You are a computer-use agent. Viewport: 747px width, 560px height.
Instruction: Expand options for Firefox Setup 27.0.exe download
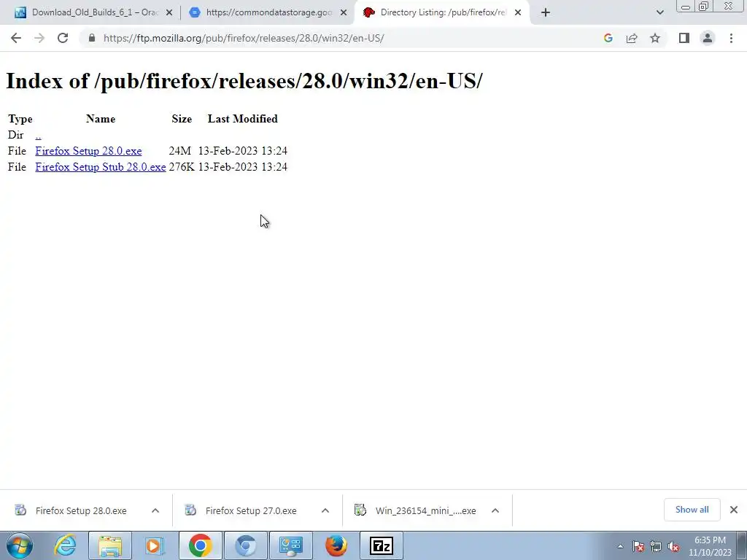325,510
